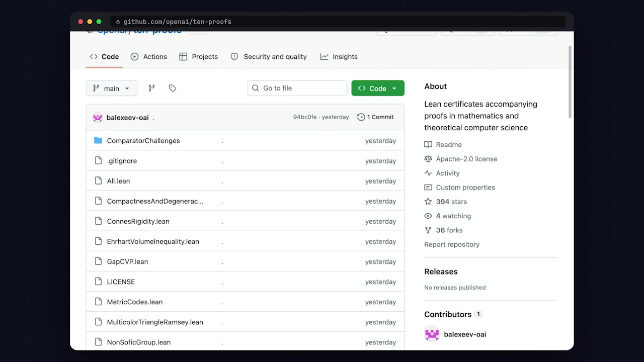Open the .gitignore file
Viewport: 644px width, 362px height.
(x=122, y=161)
